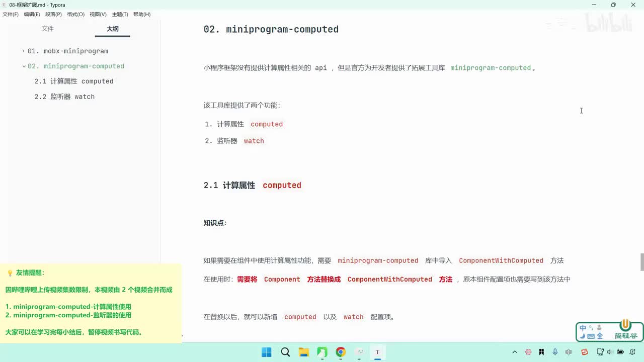Open the white face app on taskbar
The width and height of the screenshot is (644, 362).
tap(359, 352)
